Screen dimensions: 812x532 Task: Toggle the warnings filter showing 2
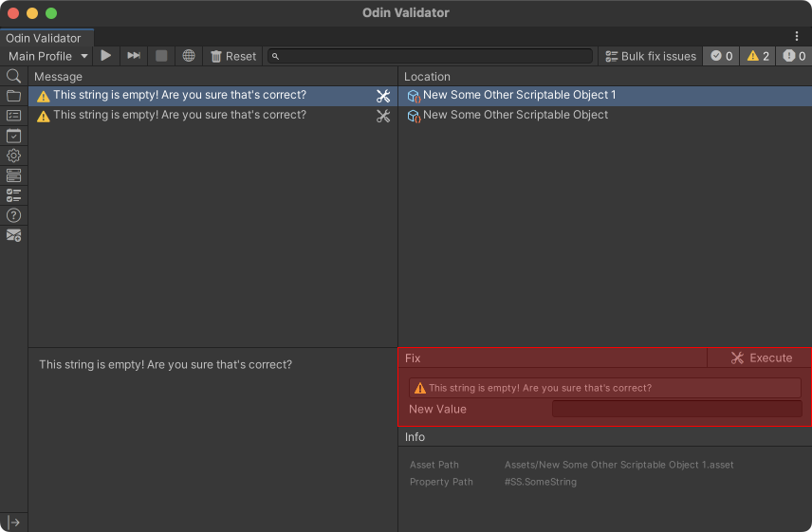(x=758, y=56)
